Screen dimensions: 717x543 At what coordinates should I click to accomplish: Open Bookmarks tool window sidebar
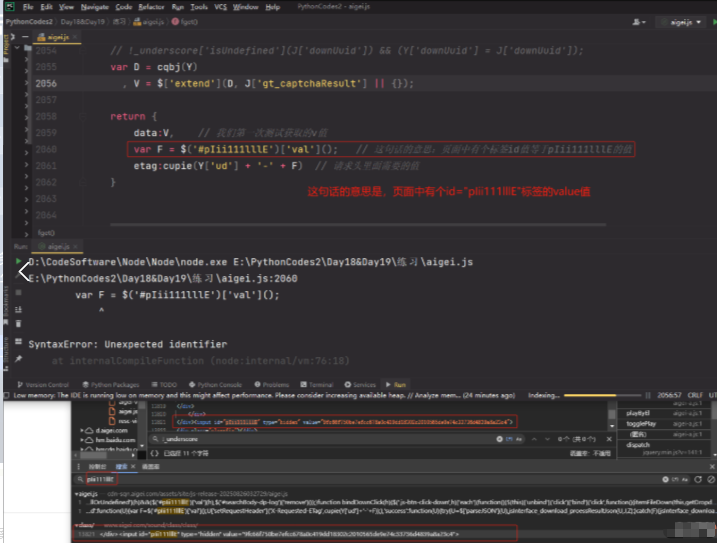[6, 306]
